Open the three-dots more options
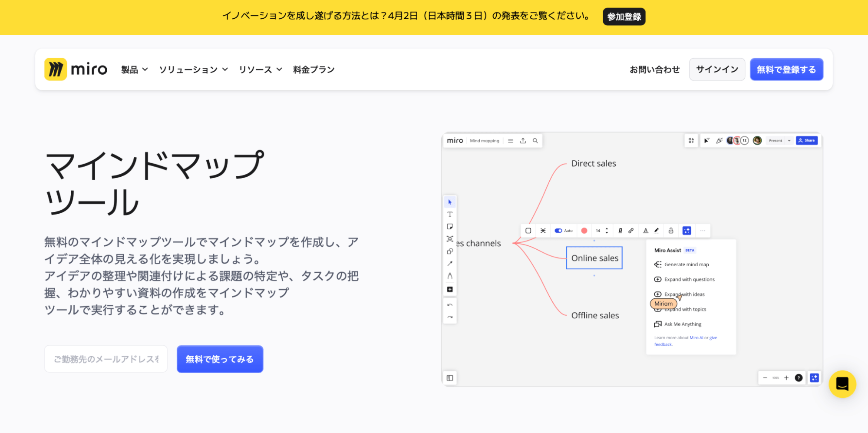This screenshot has height=433, width=868. 703,231
